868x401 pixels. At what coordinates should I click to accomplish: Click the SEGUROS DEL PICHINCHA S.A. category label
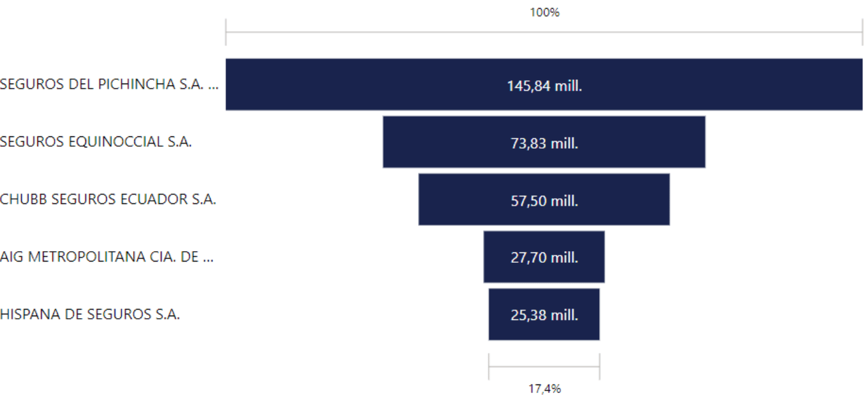coord(109,85)
